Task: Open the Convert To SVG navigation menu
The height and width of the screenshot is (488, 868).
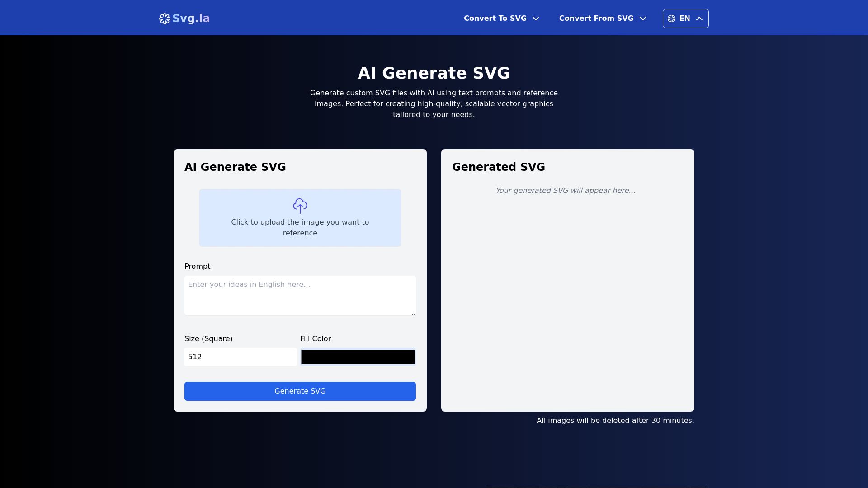Action: click(x=495, y=19)
